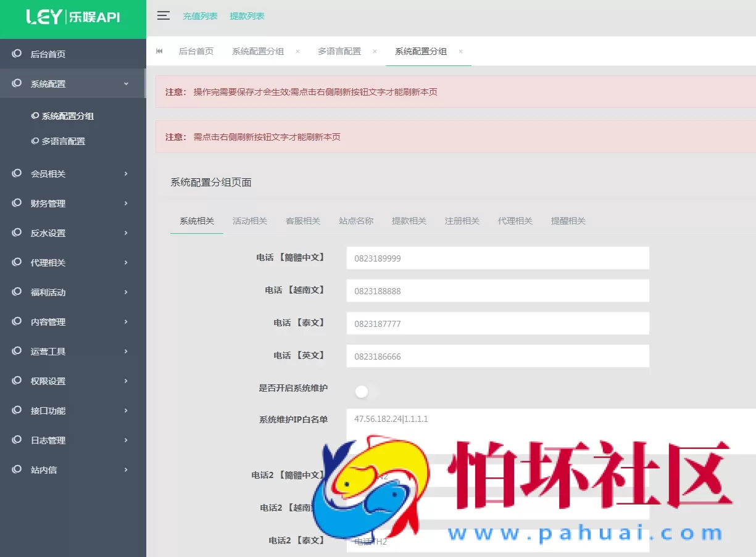Expand the 运营工具 sidebar section
The image size is (756, 557).
coord(73,351)
